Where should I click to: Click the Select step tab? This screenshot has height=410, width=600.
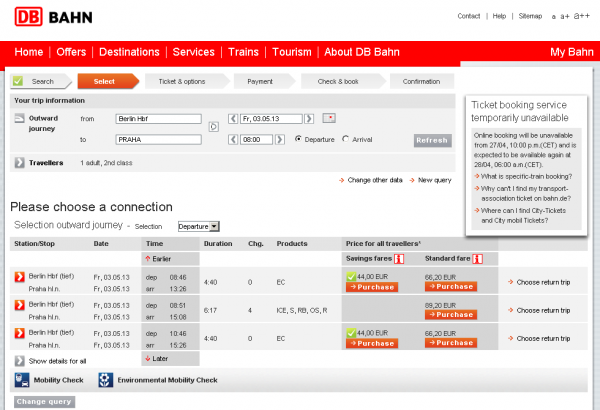pyautogui.click(x=108, y=81)
